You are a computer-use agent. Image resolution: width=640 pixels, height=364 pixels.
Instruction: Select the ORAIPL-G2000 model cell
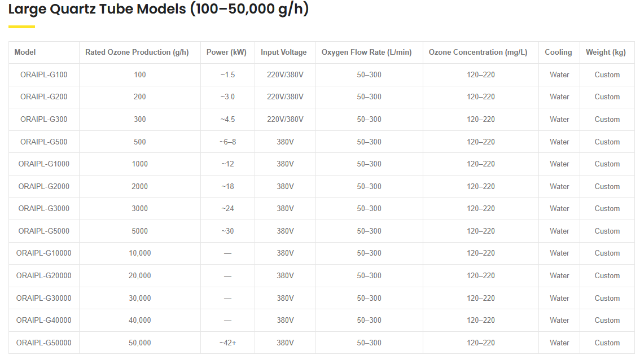point(44,186)
